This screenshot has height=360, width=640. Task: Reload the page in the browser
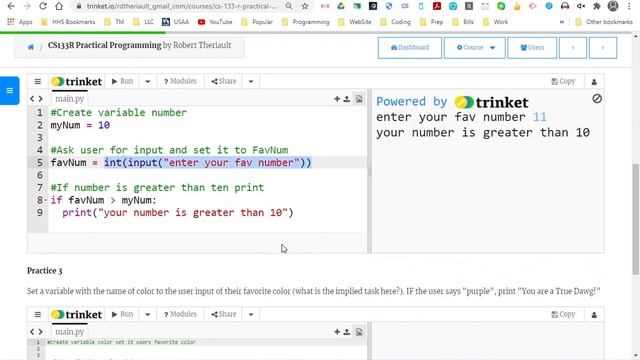tap(43, 6)
